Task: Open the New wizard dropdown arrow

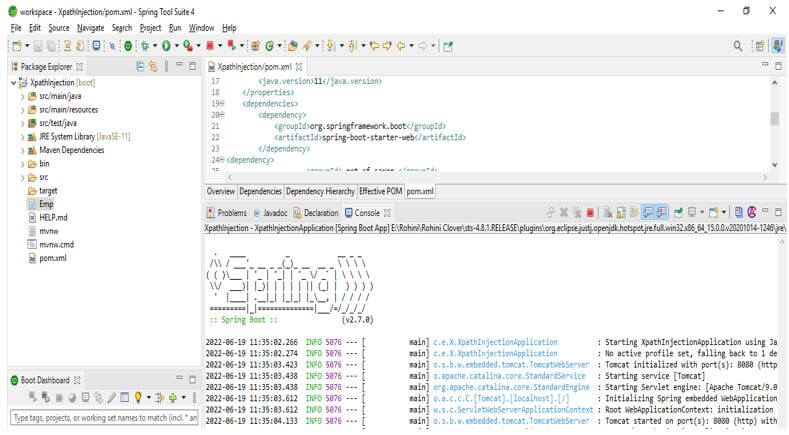Action: (27, 46)
